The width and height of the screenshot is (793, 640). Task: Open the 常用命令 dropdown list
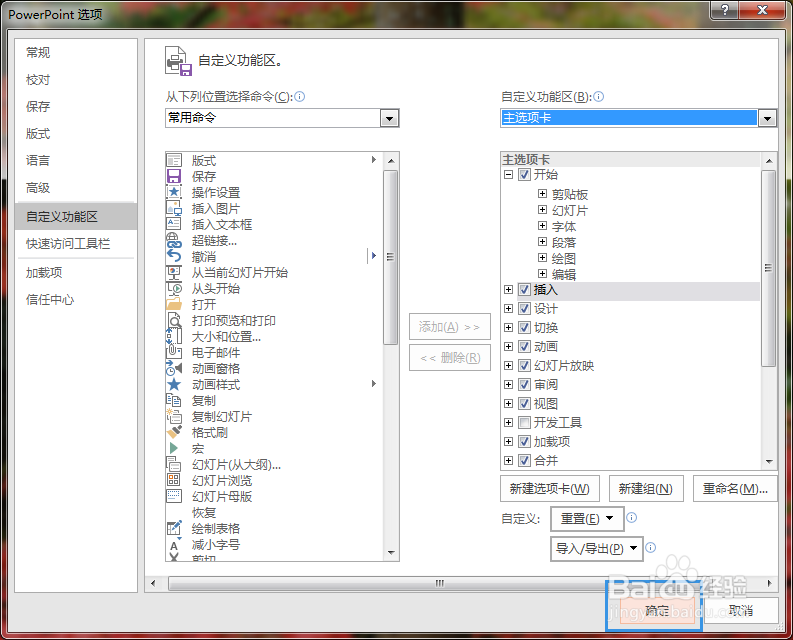(389, 118)
